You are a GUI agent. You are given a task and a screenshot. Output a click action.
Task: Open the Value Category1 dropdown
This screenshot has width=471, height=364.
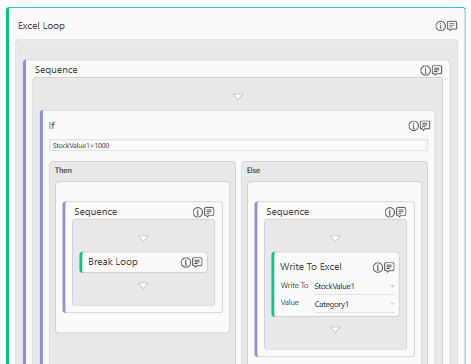point(355,304)
